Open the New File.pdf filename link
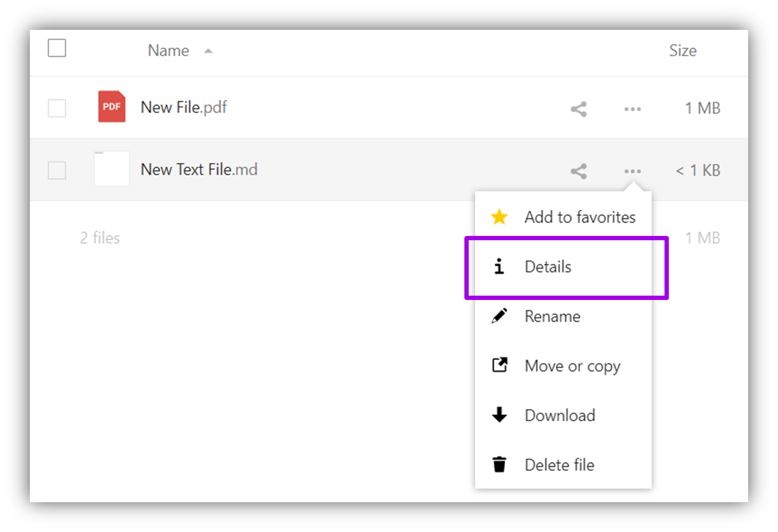The image size is (778, 532). (x=184, y=107)
